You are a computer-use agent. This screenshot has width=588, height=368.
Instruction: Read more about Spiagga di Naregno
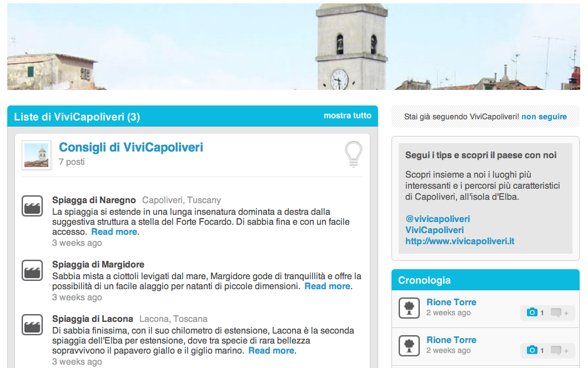click(114, 232)
